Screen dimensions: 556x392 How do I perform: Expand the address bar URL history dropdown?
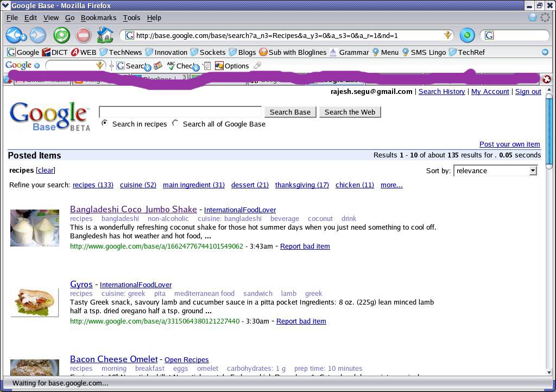click(x=448, y=35)
